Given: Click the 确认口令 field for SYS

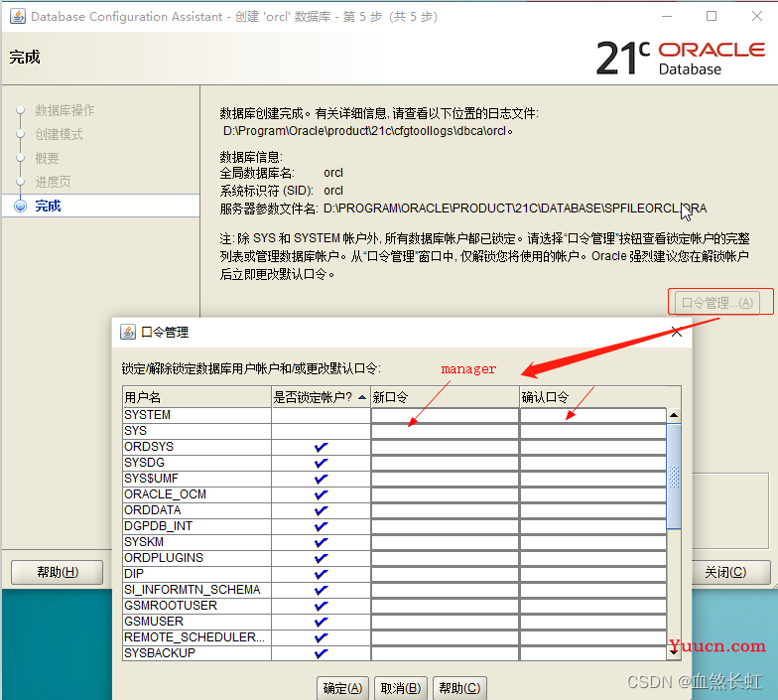Looking at the screenshot, I should click(593, 431).
